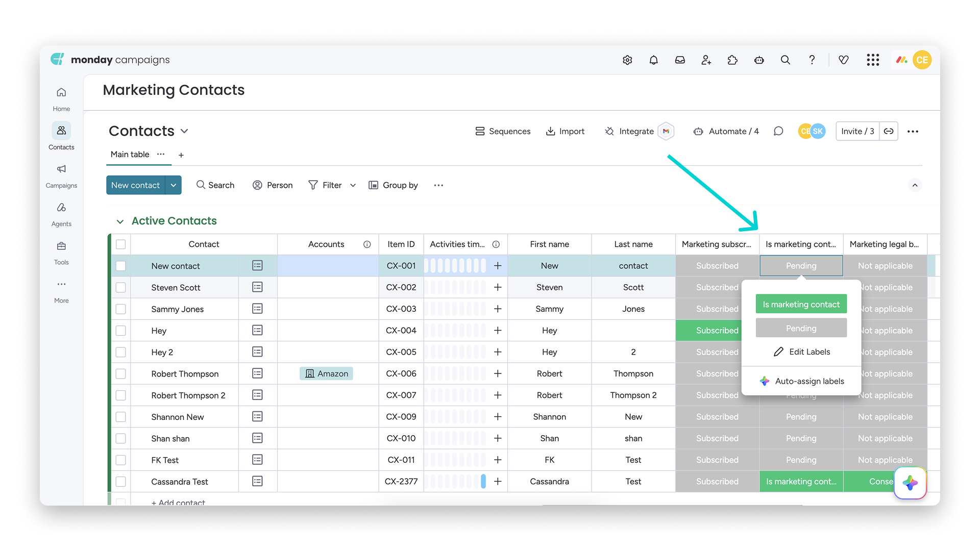Open Sequences
This screenshot has height=551, width=980.
point(503,131)
